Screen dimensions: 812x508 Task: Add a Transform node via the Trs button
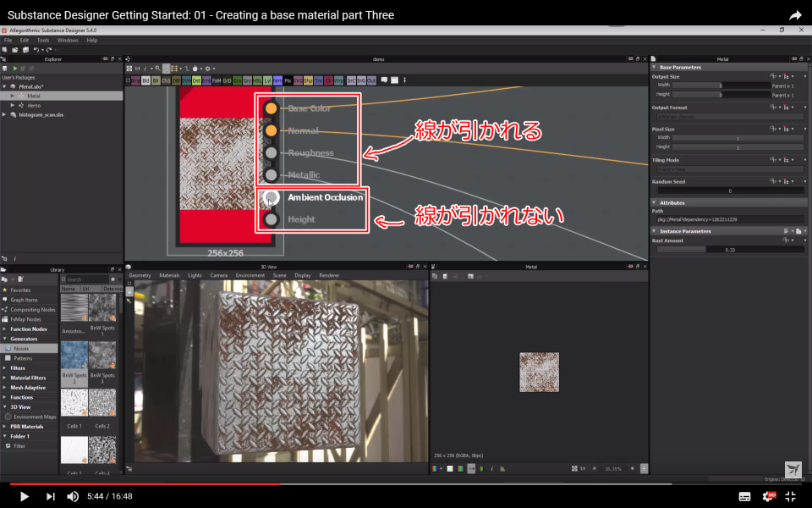point(319,81)
